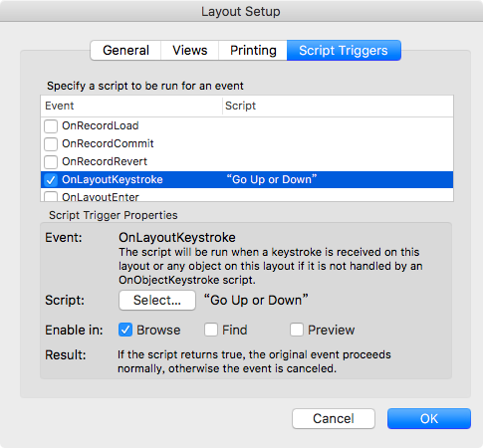
Task: Cancel the Layout Setup dialog
Action: 334,418
